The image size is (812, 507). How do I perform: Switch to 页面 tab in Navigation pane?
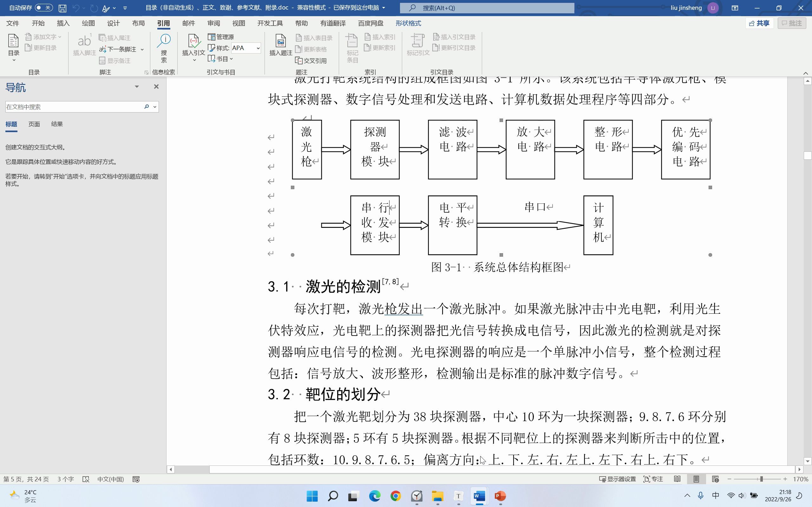click(34, 123)
